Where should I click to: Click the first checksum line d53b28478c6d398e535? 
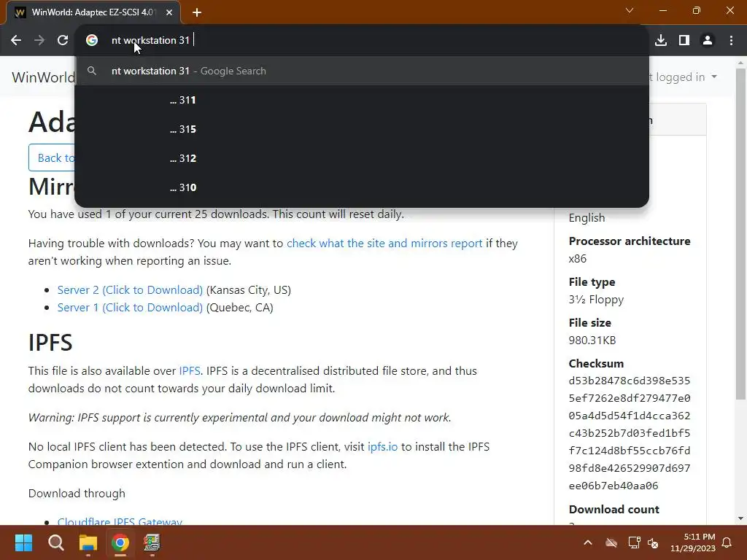pos(630,381)
